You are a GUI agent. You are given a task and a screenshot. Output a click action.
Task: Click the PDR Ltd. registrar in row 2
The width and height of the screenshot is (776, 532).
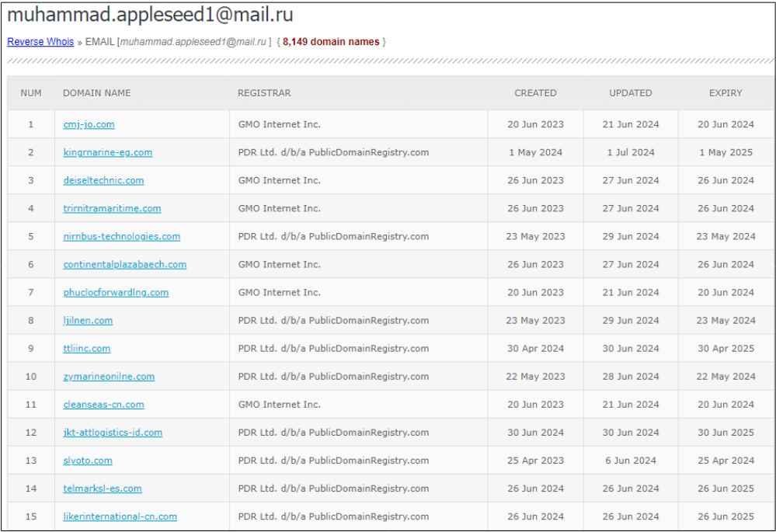pyautogui.click(x=333, y=152)
